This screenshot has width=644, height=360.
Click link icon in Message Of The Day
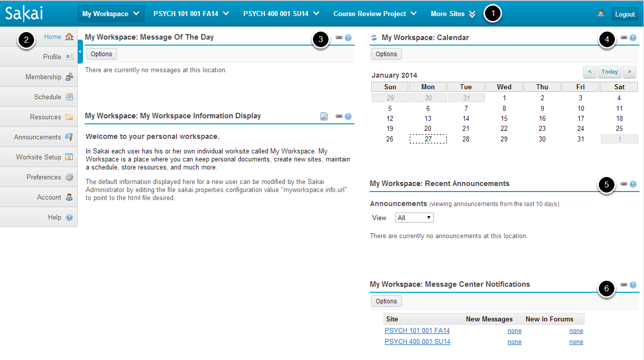(339, 38)
